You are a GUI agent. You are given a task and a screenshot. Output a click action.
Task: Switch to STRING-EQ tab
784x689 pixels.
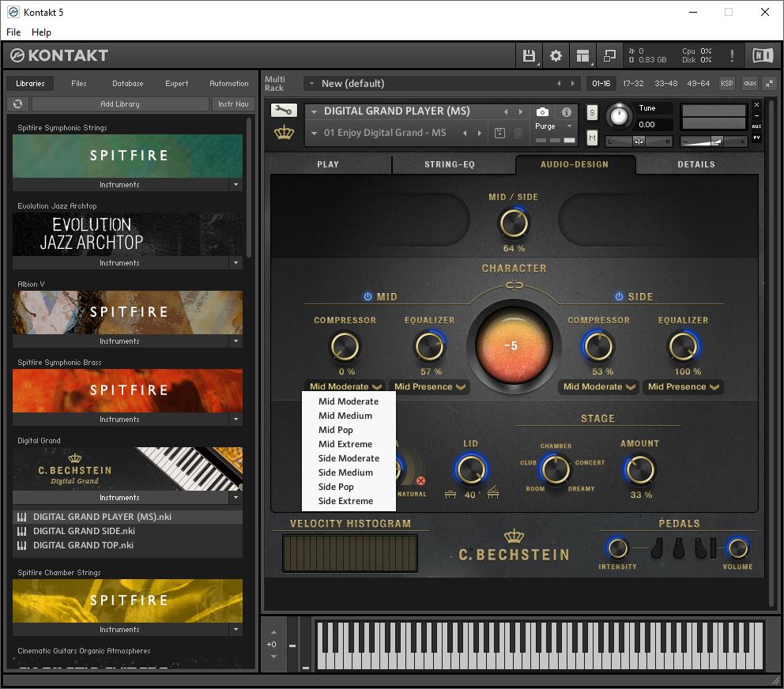[x=450, y=164]
